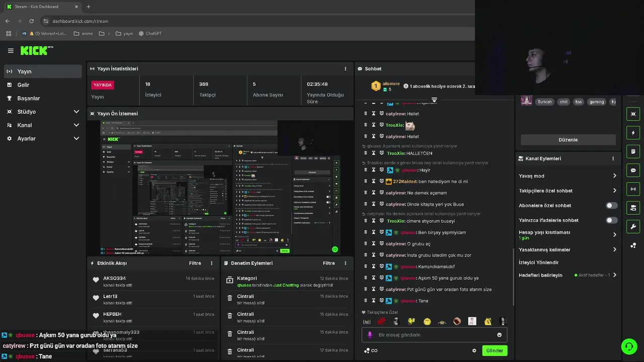Image resolution: width=644 pixels, height=362 pixels.
Task: Toggle Yalnızca ifadelerle sohbet switch
Action: pyautogui.click(x=611, y=220)
